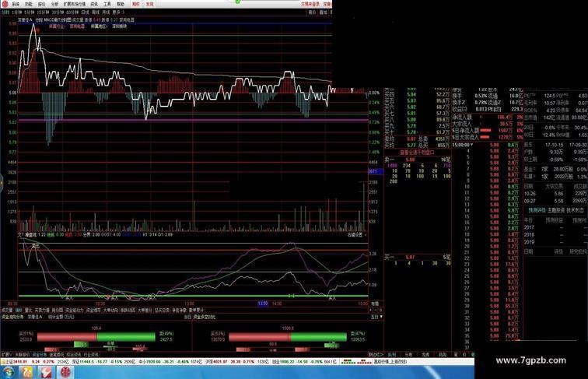This screenshot has height=379, width=588.
Task: Open the 扩展市场行情 menu
Action: click(75, 4)
